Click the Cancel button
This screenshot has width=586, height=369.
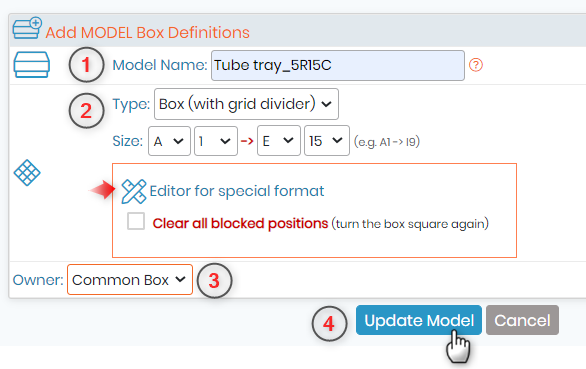click(x=522, y=320)
